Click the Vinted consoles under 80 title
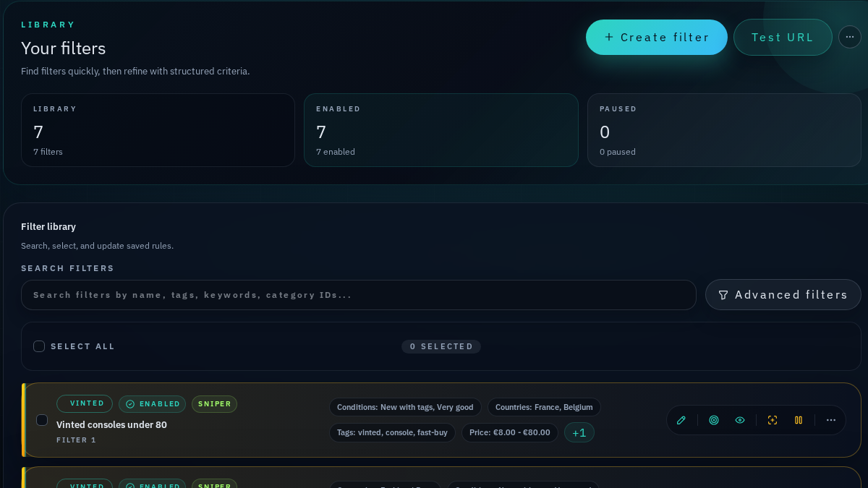This screenshot has height=488, width=868. pos(111,424)
